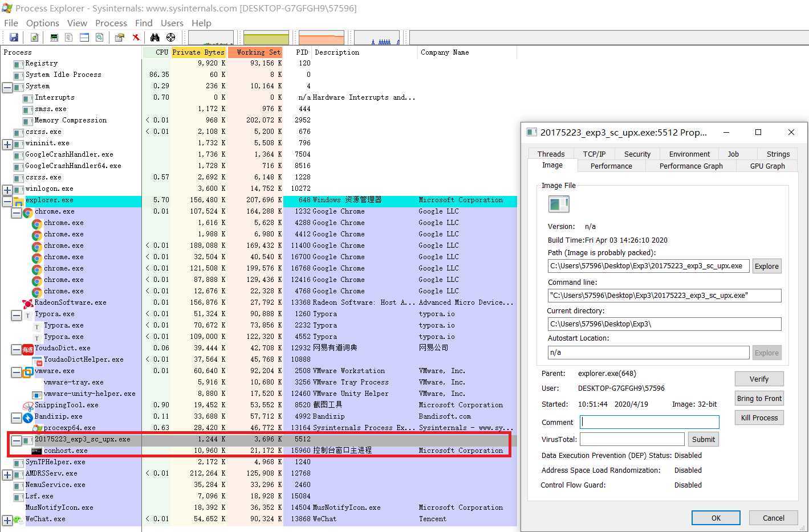Collapse the explorer.exe process tree
The image size is (809, 532).
click(x=7, y=202)
